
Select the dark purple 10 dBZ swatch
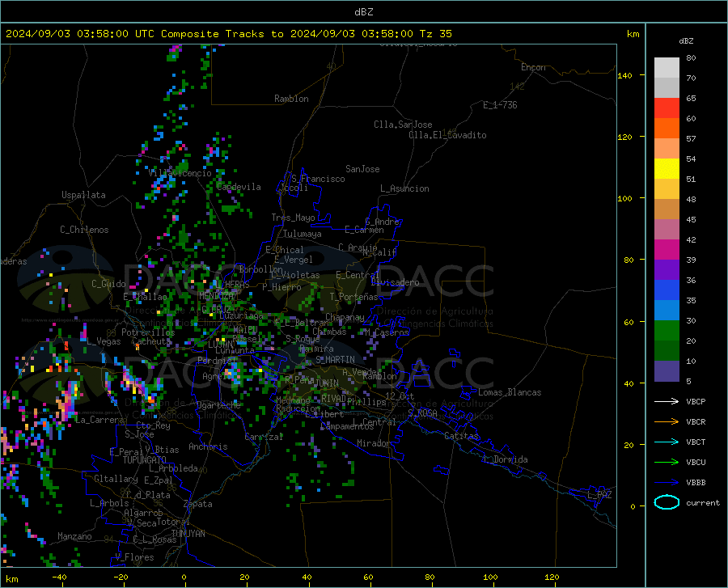pyautogui.click(x=667, y=371)
